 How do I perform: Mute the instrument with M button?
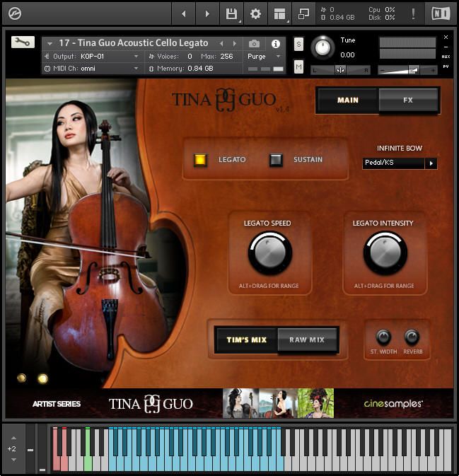click(298, 66)
